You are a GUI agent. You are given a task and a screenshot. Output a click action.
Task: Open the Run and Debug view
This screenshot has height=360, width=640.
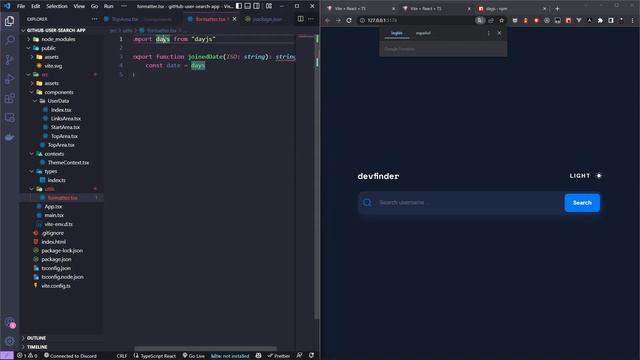(x=9, y=79)
